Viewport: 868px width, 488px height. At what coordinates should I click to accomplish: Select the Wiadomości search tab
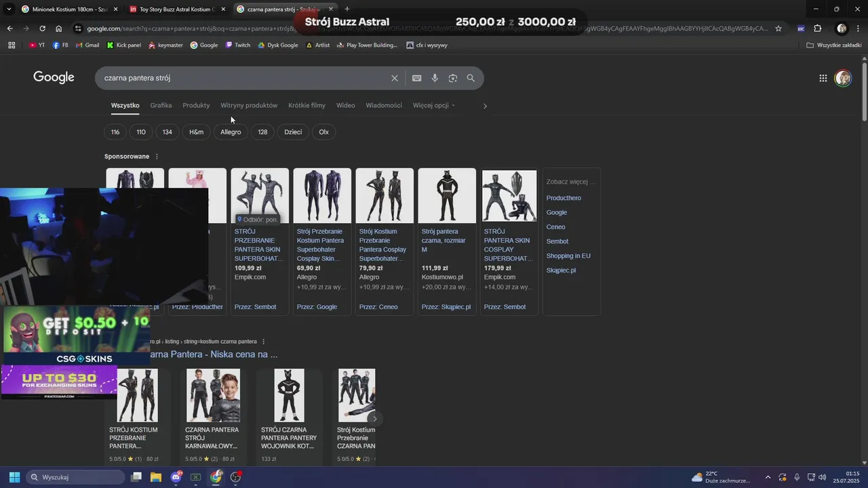(384, 106)
